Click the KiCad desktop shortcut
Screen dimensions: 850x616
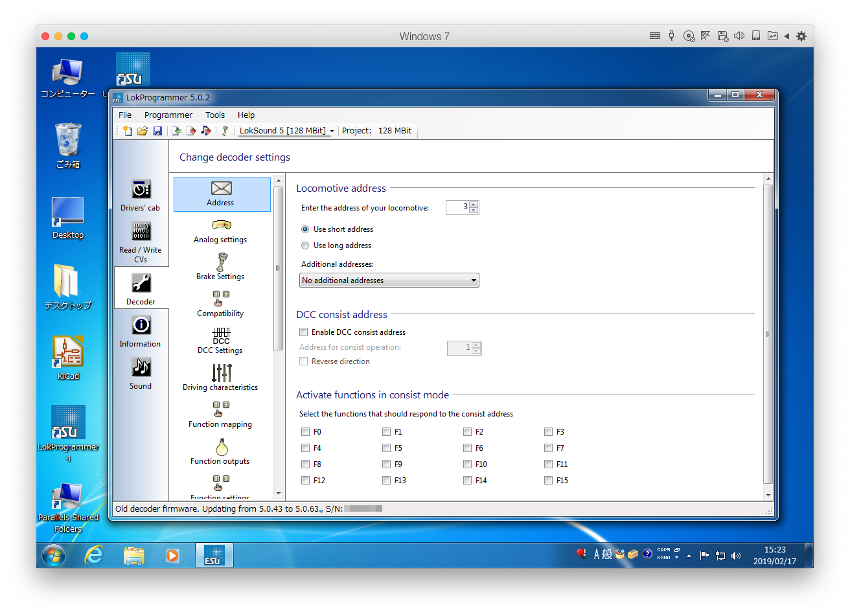(68, 358)
